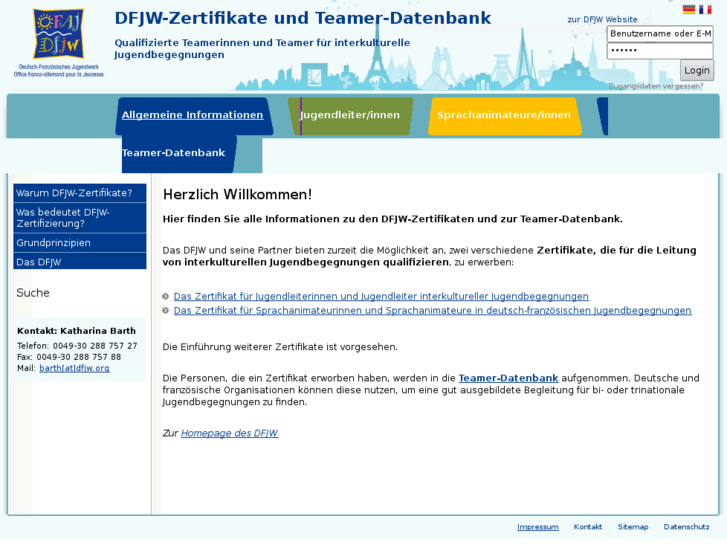727x545 pixels.
Task: Open 'Homepage des DFJW' link
Action: tap(230, 433)
